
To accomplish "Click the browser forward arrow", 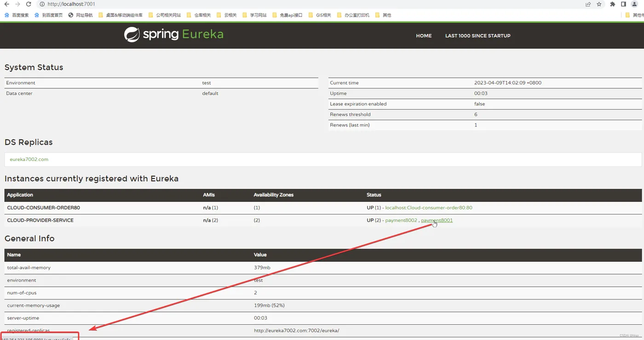I will coord(17,4).
